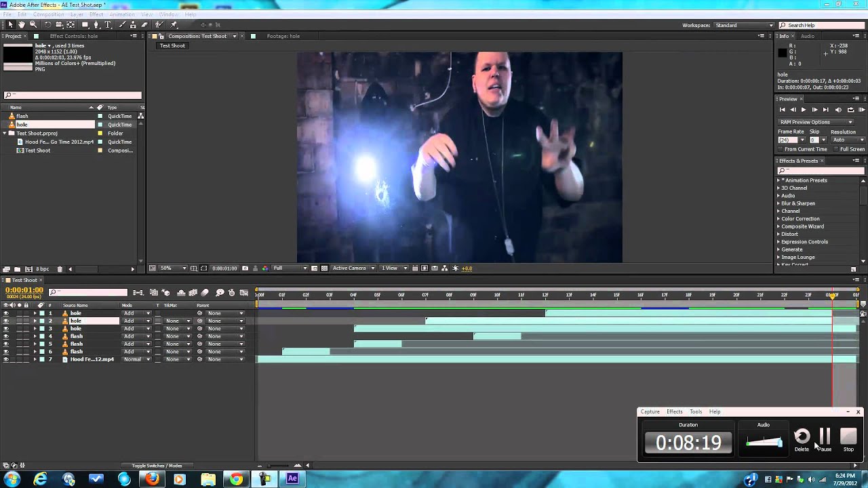Screen dimensions: 868x488
Task: Stop the screen recording in capture widget
Action: click(x=848, y=439)
